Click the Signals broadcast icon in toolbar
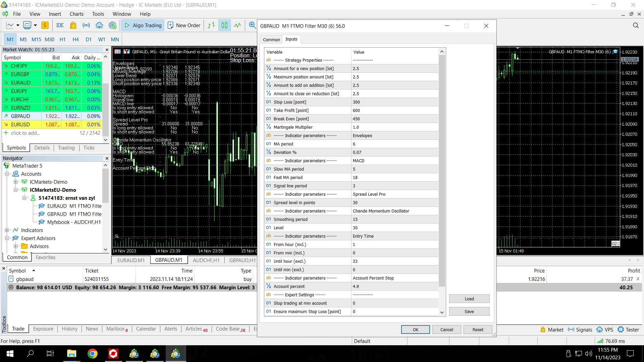The width and height of the screenshot is (644, 362). pyautogui.click(x=86, y=25)
